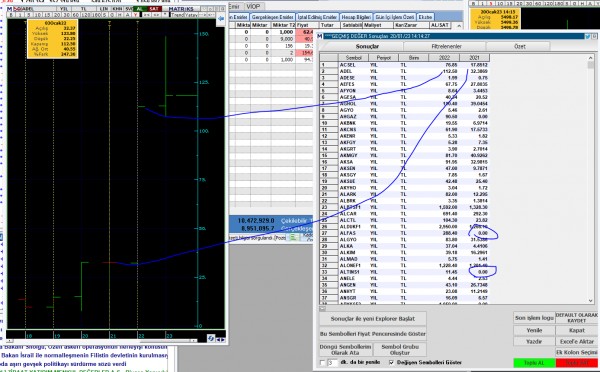Click the green Toplu AL button

[x=535, y=363]
